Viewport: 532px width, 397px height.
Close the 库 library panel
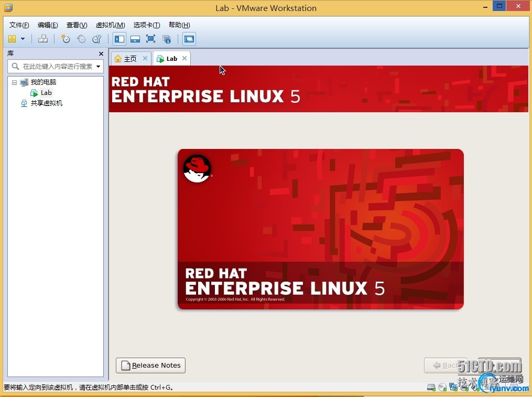(x=101, y=53)
